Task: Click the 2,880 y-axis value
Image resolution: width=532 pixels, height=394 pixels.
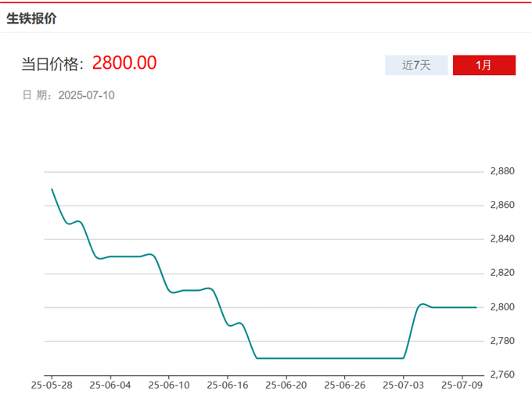Action: [x=501, y=171]
